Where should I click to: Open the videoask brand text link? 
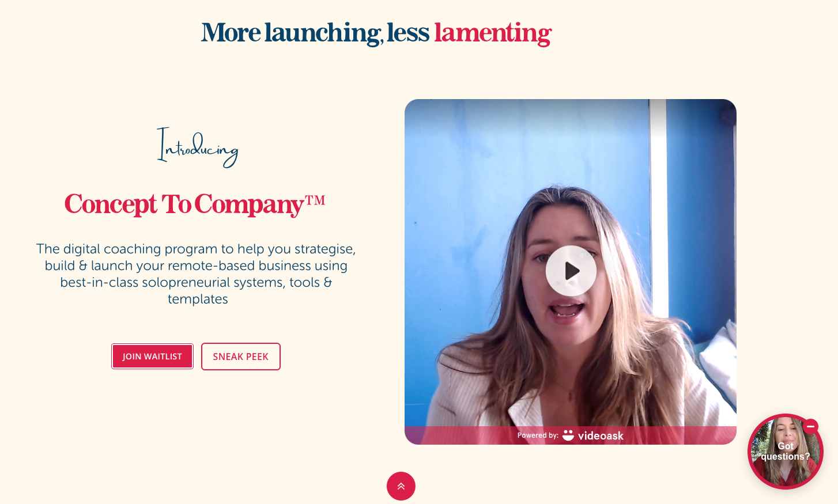click(601, 436)
